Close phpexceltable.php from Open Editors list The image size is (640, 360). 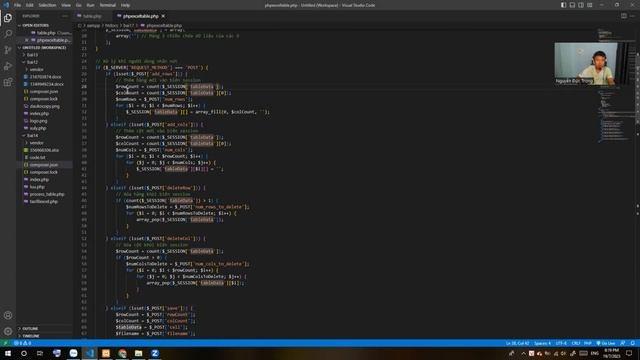[27, 40]
